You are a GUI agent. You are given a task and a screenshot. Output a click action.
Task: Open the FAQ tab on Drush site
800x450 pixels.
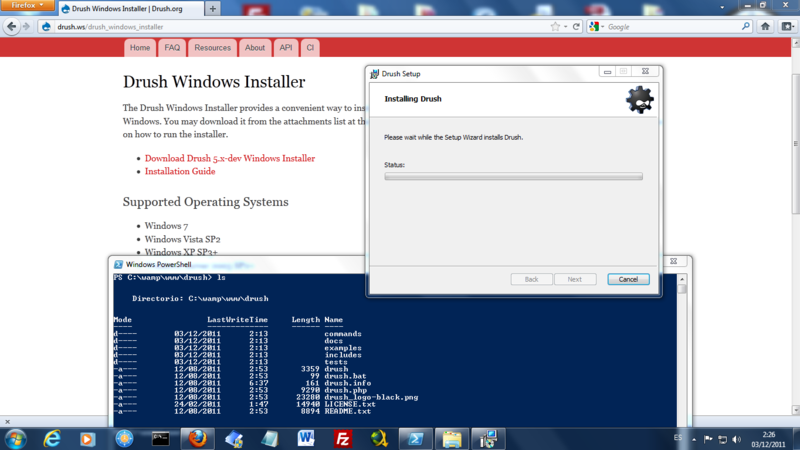click(172, 47)
